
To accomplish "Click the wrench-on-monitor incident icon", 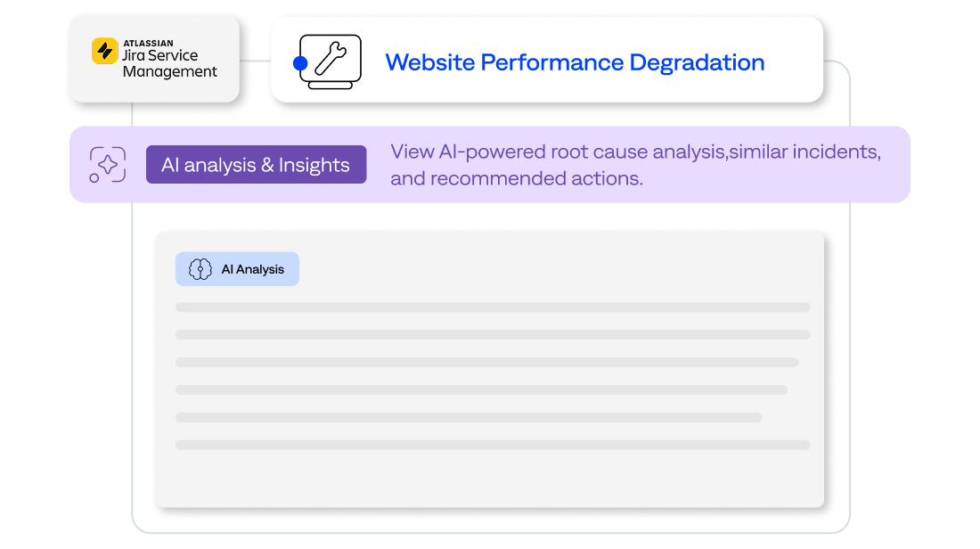I will [x=331, y=61].
